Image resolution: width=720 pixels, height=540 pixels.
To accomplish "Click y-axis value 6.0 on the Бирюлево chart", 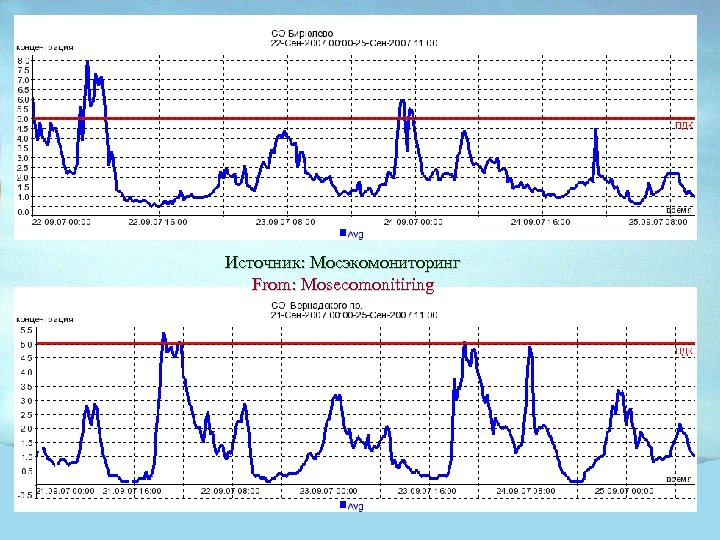I will [23, 100].
